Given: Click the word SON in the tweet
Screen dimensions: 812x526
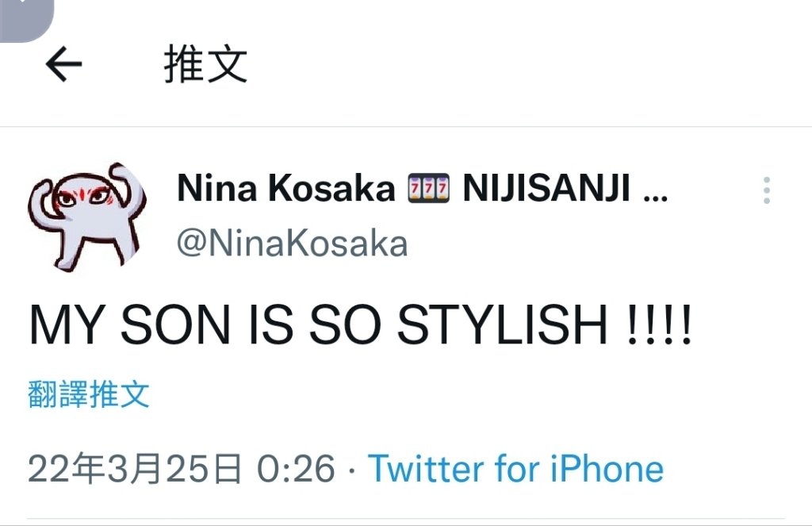Looking at the screenshot, I should click(175, 325).
